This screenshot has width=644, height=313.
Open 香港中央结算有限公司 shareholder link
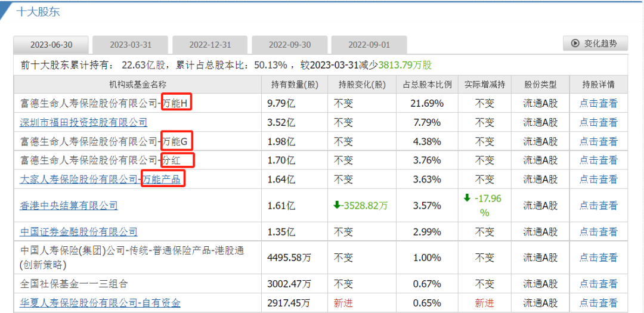pyautogui.click(x=69, y=205)
